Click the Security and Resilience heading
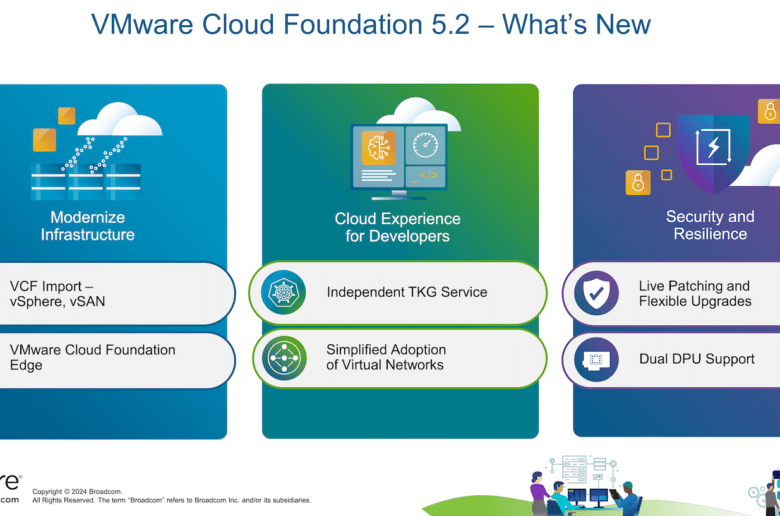 pyautogui.click(x=710, y=225)
